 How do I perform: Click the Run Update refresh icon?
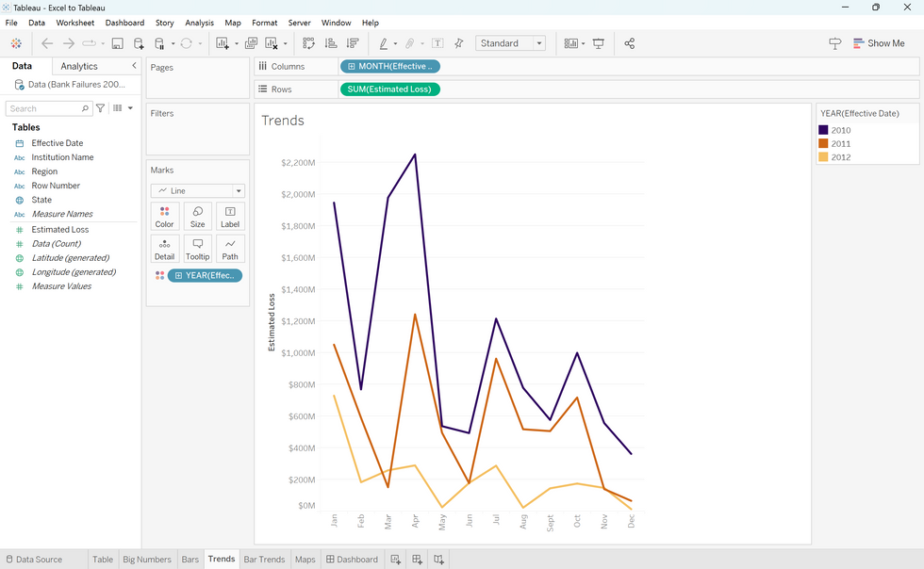pos(187,43)
